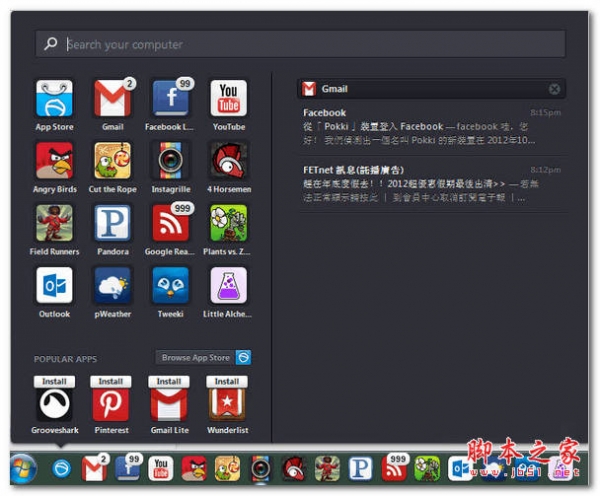Open Cut the Rope app tile
The image size is (600, 496).
pos(112,161)
